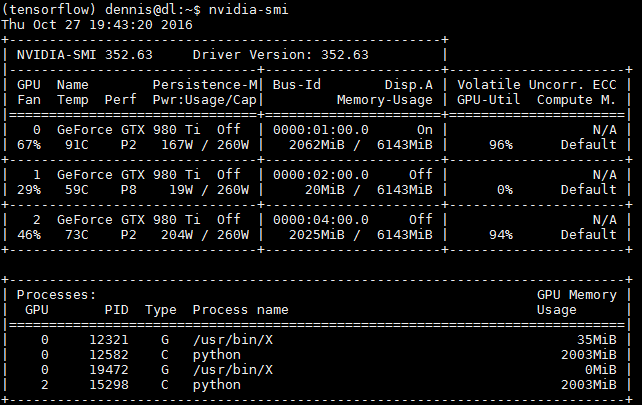This screenshot has height=405, width=642.
Task: Click the nvidia-smi command text
Action: (249, 9)
